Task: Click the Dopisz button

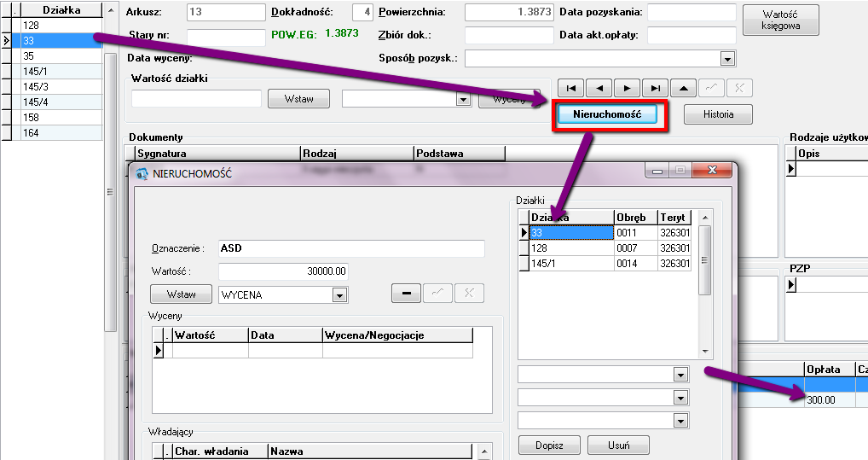Action: (549, 445)
